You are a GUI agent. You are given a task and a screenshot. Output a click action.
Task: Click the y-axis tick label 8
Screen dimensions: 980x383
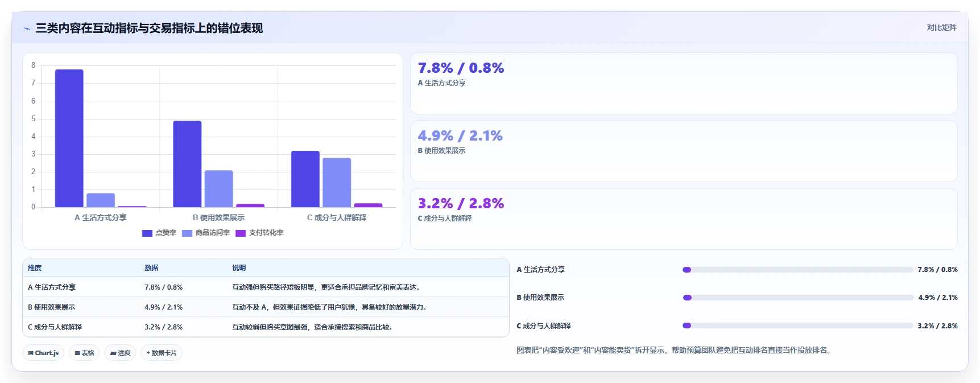33,65
